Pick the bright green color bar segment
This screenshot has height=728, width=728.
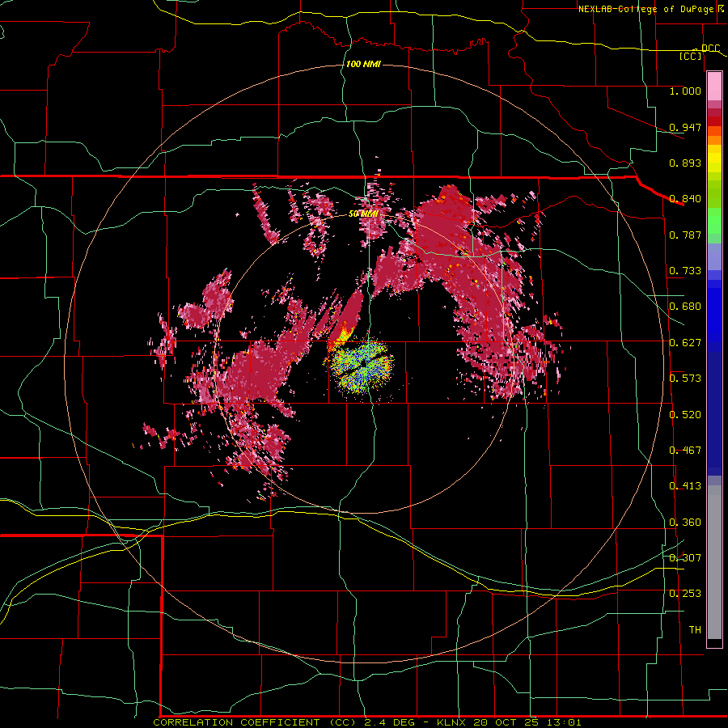714,221
